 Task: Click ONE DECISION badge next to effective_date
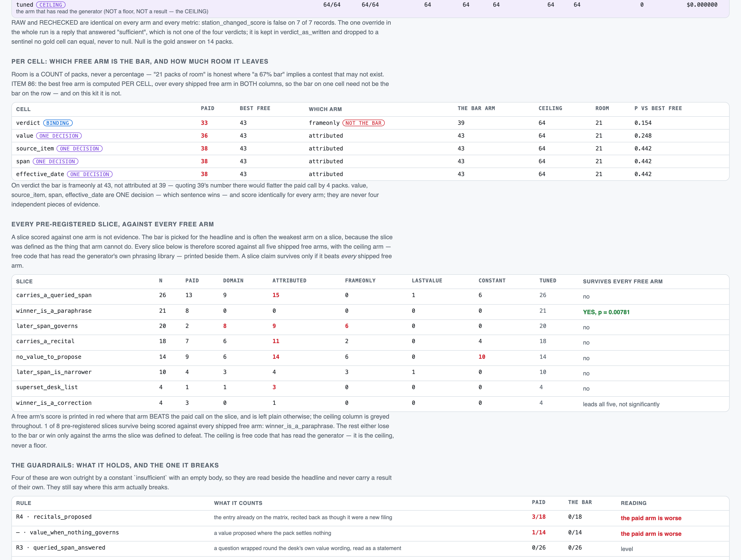pyautogui.click(x=90, y=174)
